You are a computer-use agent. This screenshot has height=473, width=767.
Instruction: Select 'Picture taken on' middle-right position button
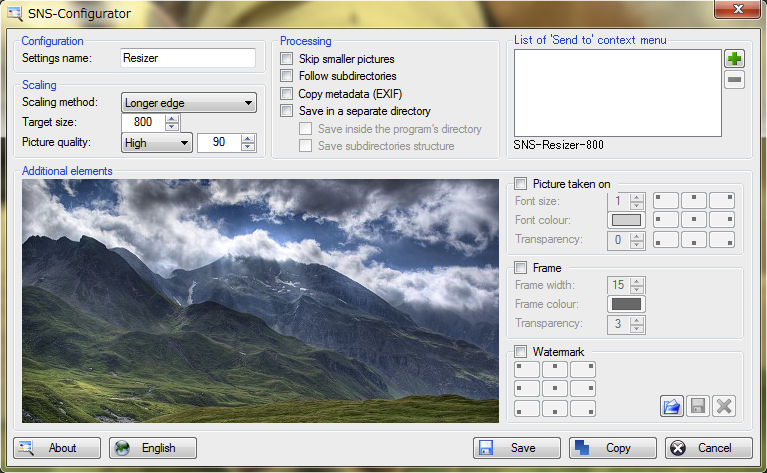pyautogui.click(x=722, y=220)
